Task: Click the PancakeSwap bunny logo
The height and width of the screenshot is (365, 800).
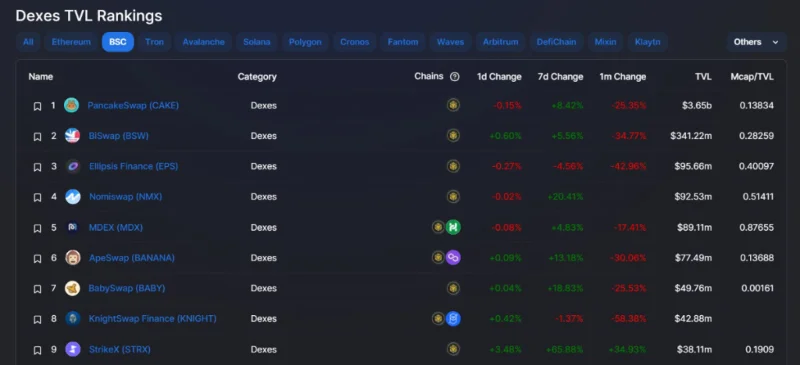Action: [x=72, y=105]
